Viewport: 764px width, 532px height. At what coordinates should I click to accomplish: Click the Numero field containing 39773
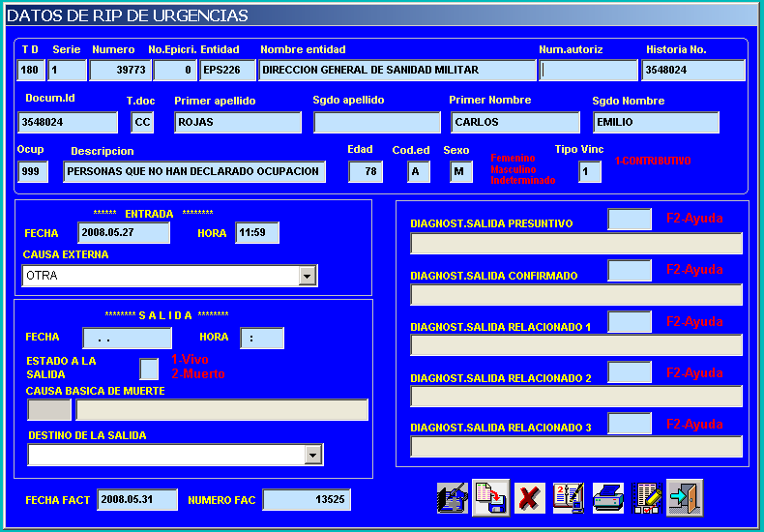pyautogui.click(x=120, y=71)
